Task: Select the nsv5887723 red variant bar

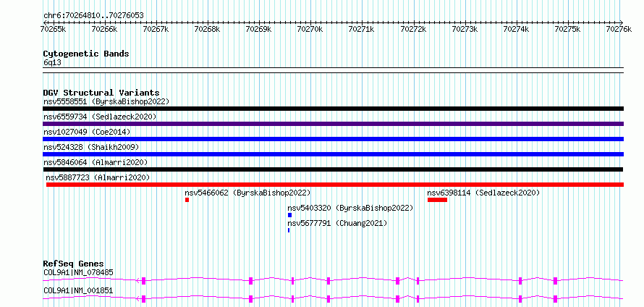Action: coord(335,185)
